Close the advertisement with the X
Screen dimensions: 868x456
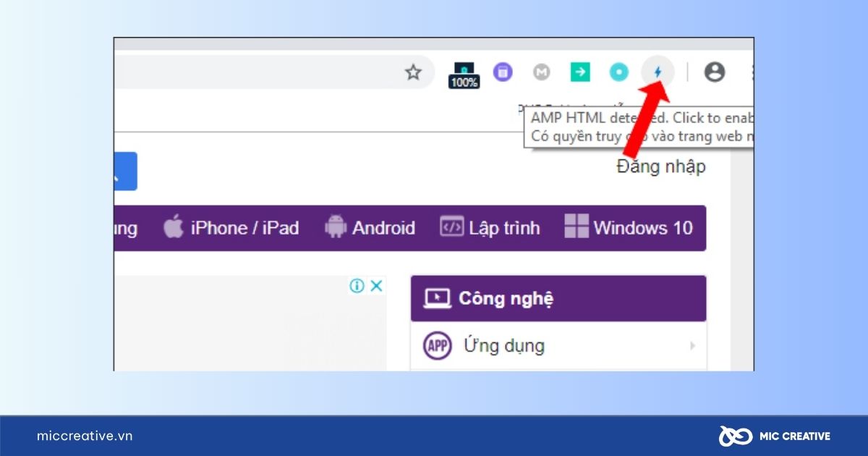tap(376, 286)
